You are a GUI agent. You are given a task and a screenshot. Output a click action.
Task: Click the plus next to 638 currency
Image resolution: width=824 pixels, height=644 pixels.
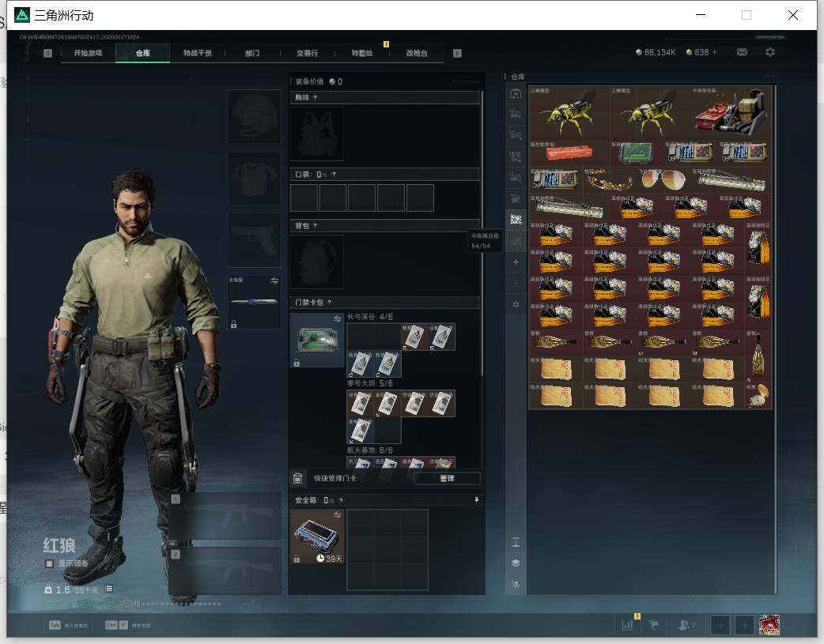pyautogui.click(x=715, y=52)
